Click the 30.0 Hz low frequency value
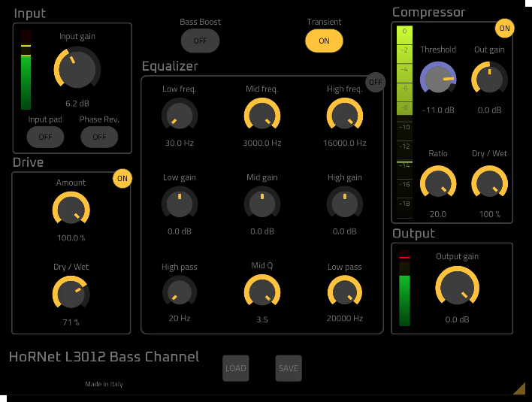Image resolution: width=532 pixels, height=402 pixels. (x=180, y=143)
